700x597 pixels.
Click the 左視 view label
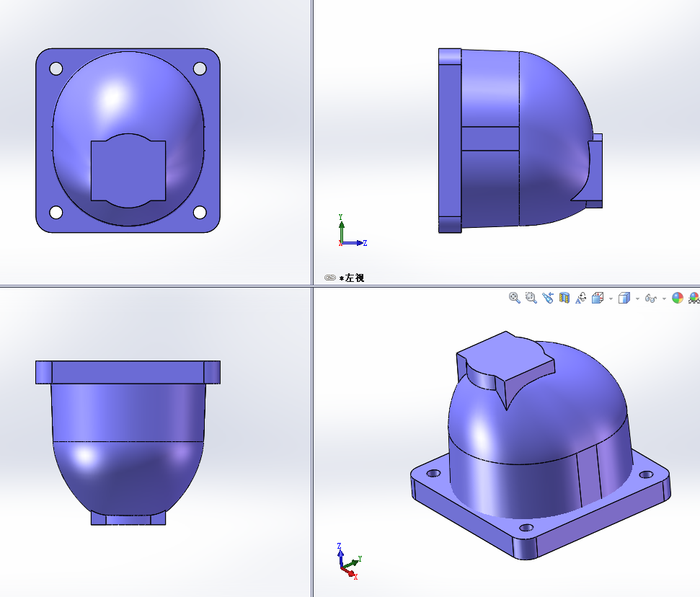pyautogui.click(x=354, y=278)
